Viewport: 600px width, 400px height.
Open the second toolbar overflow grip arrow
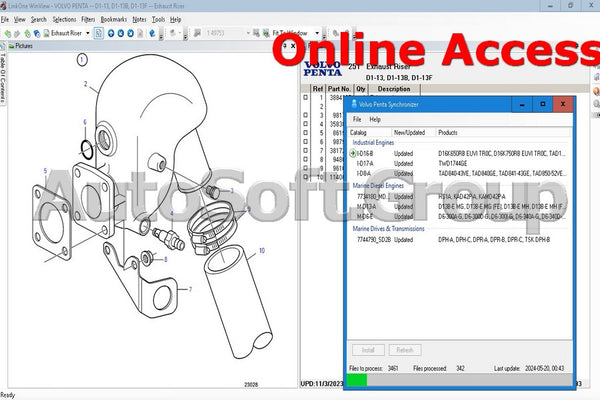tap(185, 37)
